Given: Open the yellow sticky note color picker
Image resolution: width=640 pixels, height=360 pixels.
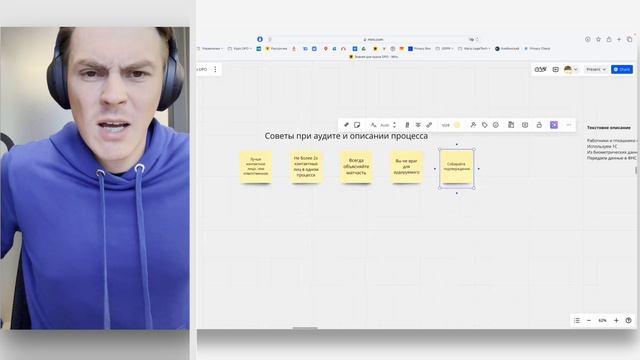Looking at the screenshot, I should click(x=457, y=125).
